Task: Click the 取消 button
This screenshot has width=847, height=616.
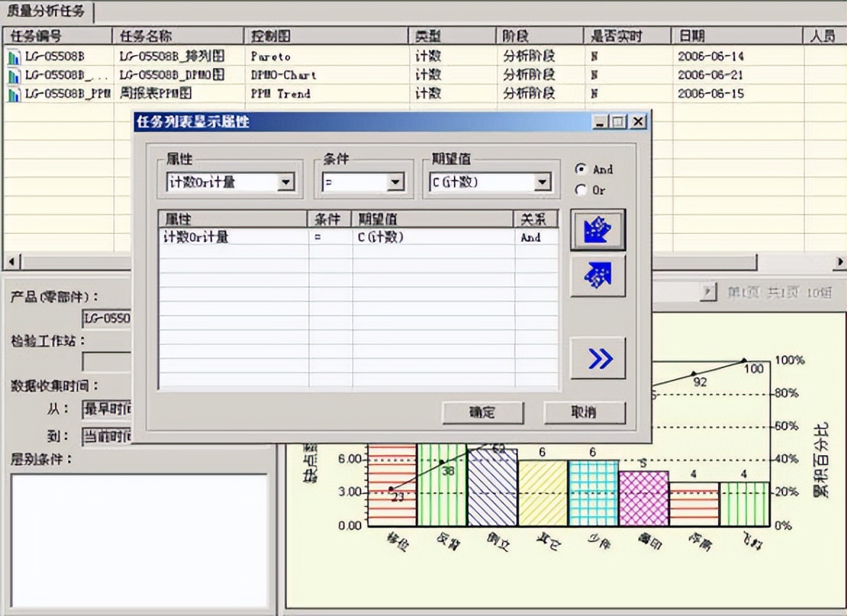Action: tap(584, 412)
